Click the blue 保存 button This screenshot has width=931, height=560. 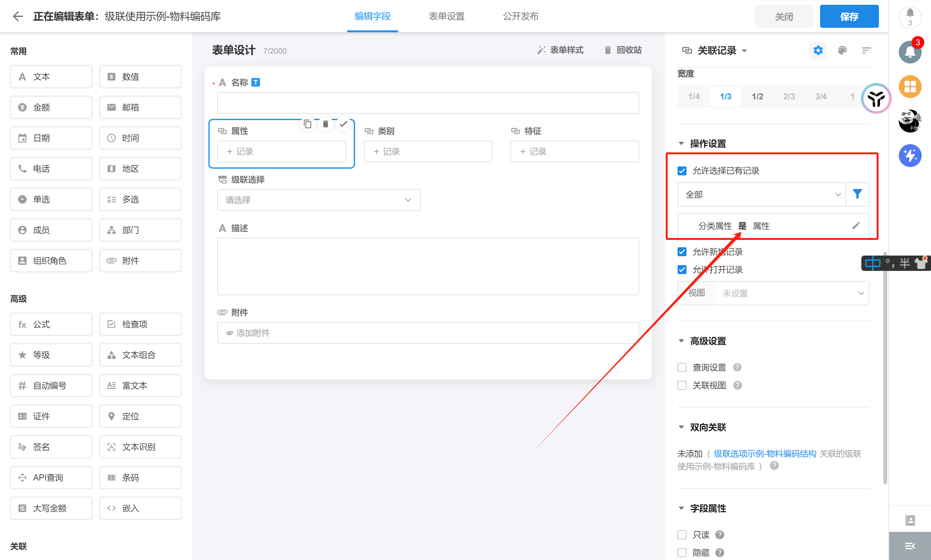tap(849, 16)
